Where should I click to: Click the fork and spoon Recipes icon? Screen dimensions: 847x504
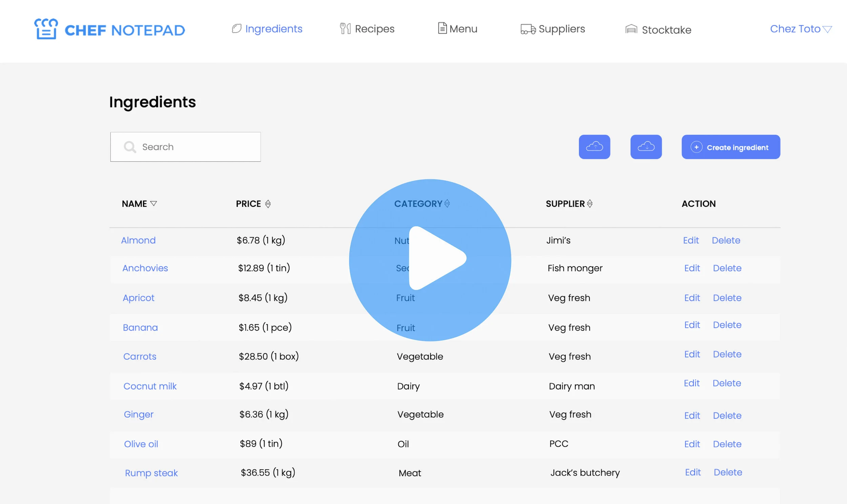[345, 28]
